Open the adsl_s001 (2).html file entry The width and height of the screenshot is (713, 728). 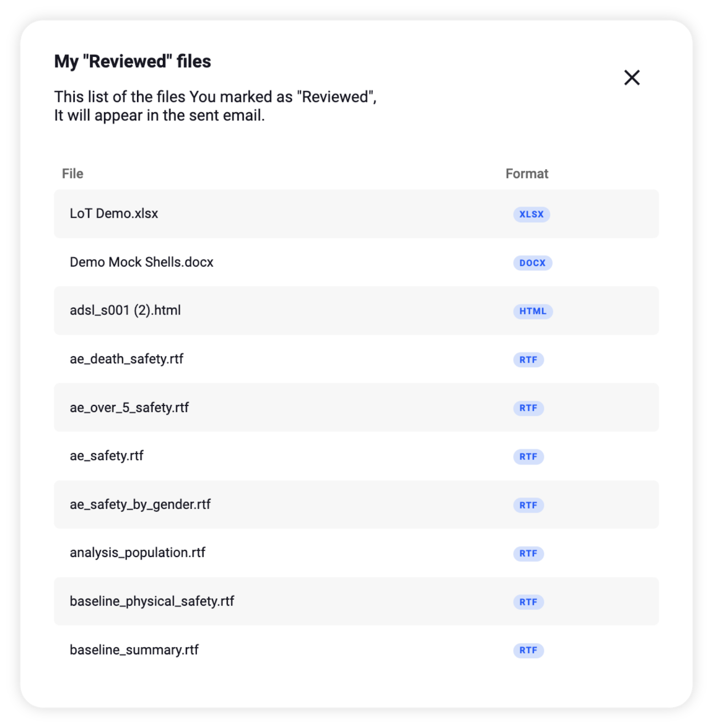point(125,310)
